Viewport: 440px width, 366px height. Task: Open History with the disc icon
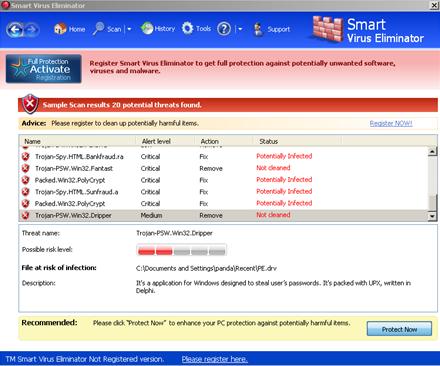pyautogui.click(x=147, y=29)
